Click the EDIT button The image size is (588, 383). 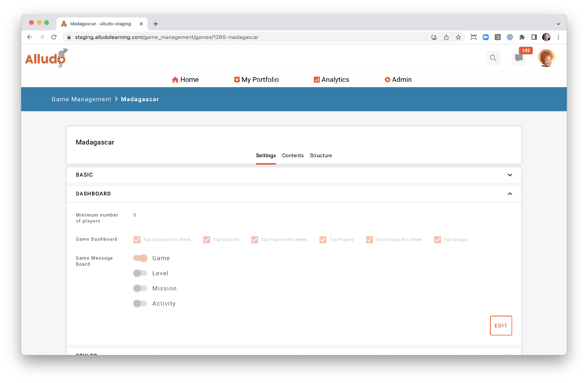[501, 325]
